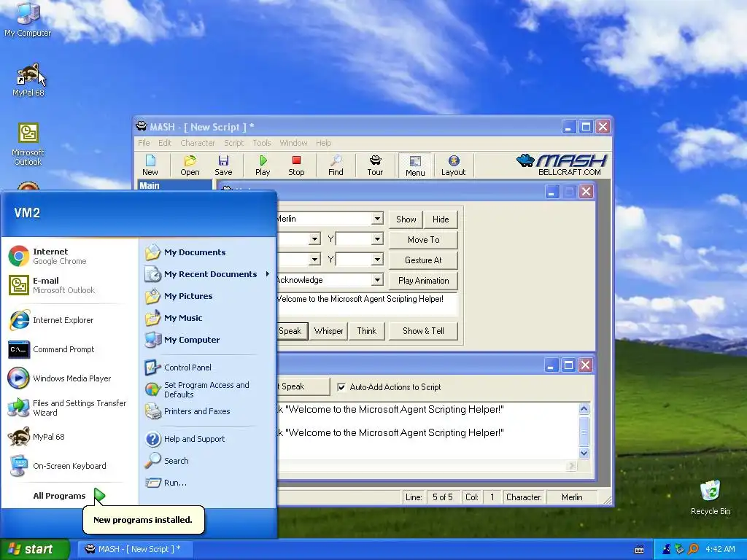Start playback with the green Play icon

[x=263, y=166]
